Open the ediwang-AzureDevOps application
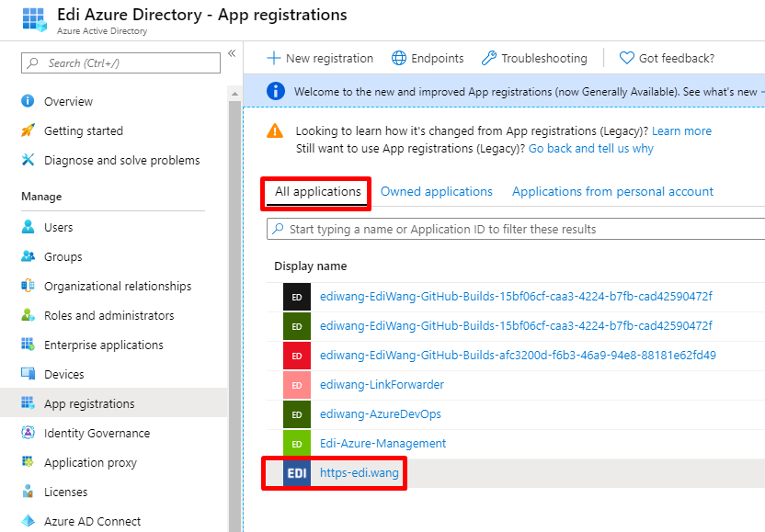 pyautogui.click(x=381, y=414)
